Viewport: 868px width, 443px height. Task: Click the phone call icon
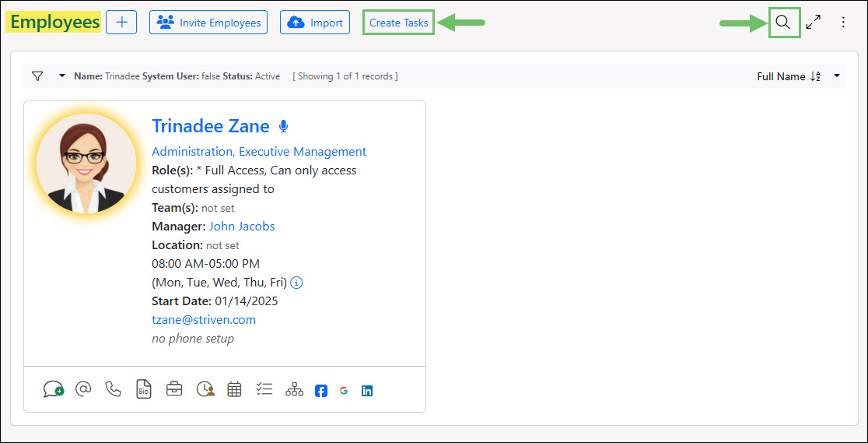pyautogui.click(x=114, y=389)
